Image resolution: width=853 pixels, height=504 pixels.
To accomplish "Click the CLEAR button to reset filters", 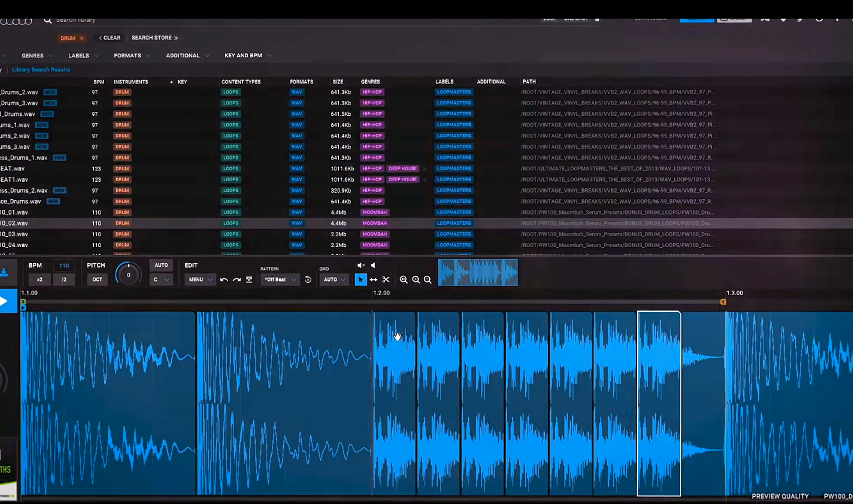I will click(110, 38).
